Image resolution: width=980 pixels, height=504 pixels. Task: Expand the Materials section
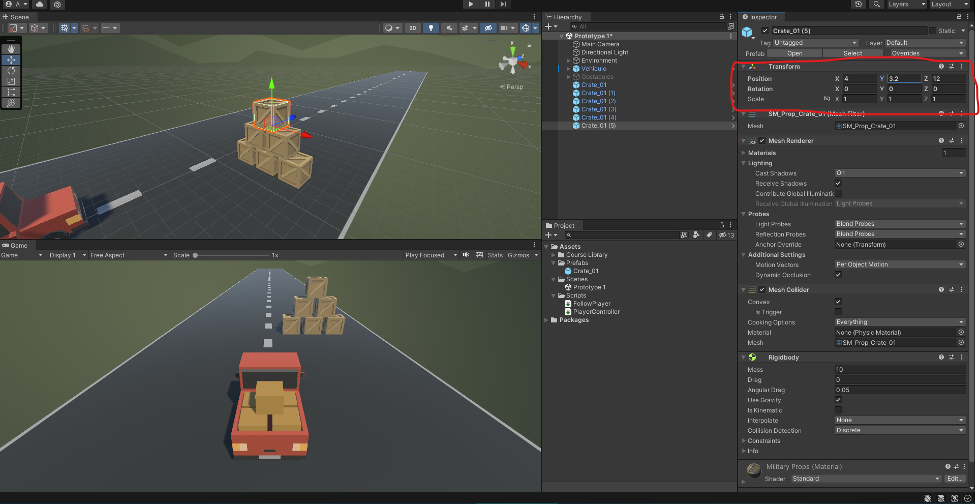744,153
